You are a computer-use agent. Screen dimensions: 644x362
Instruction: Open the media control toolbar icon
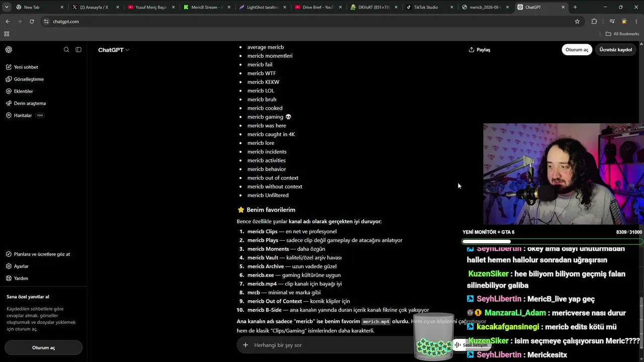pyautogui.click(x=612, y=22)
